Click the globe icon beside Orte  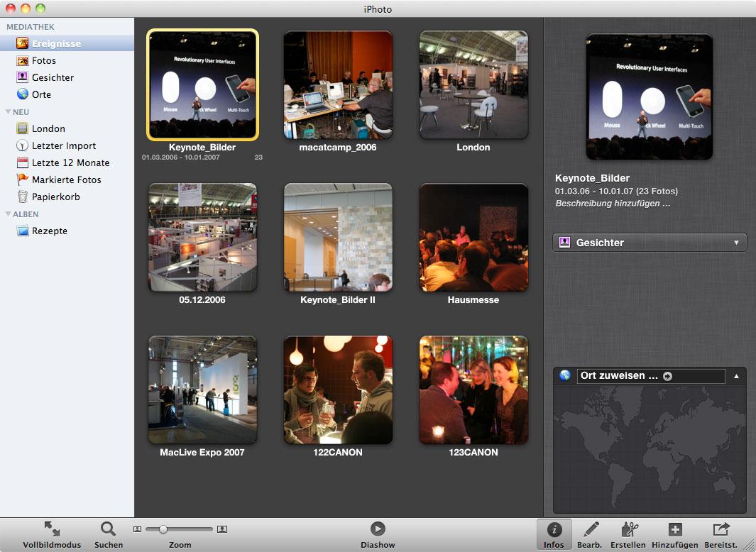point(22,94)
